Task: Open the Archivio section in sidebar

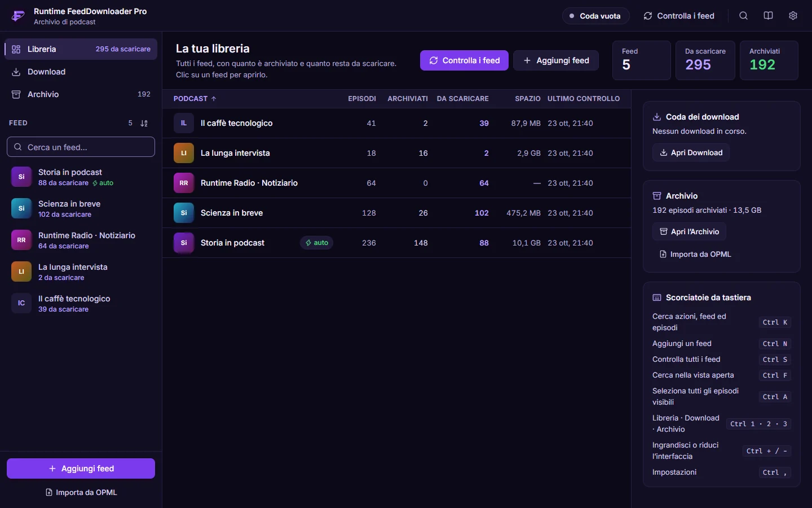Action: tap(81, 94)
